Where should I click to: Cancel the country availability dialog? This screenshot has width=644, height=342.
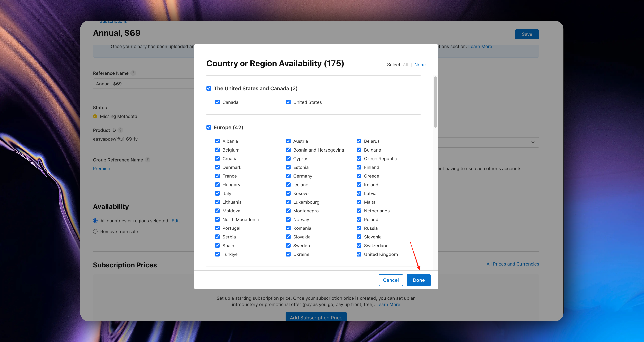(x=391, y=280)
